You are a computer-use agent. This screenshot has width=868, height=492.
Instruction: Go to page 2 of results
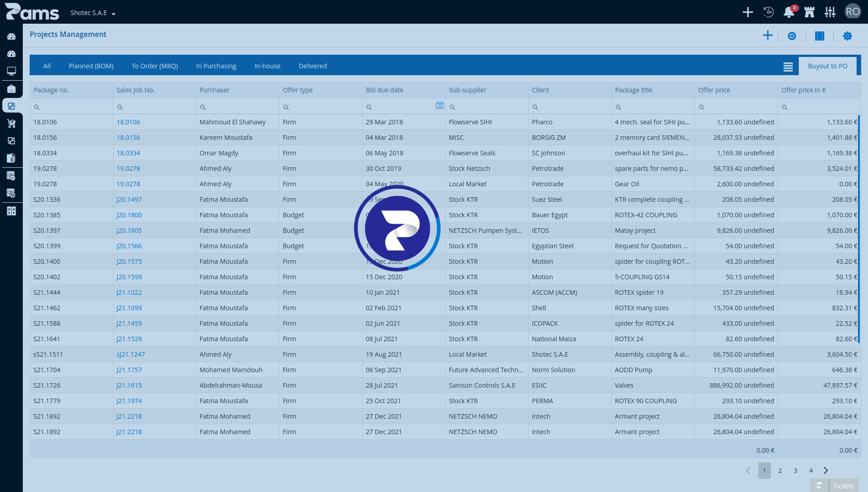[780, 471]
